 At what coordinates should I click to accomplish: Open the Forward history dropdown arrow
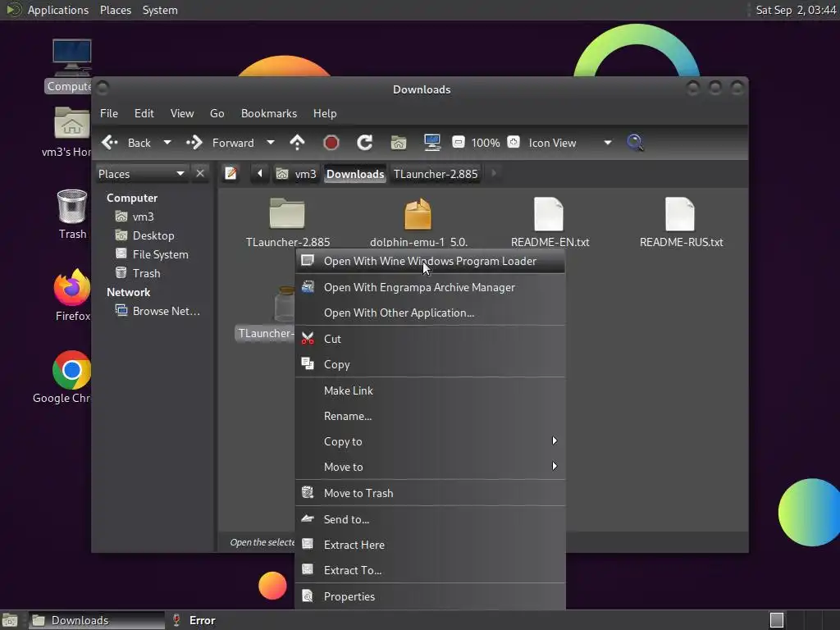[271, 143]
